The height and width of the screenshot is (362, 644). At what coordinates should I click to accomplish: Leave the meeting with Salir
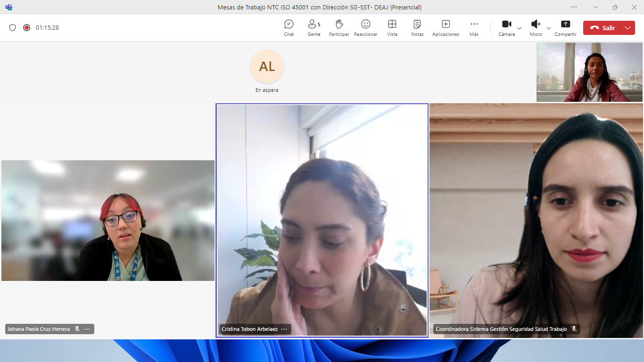pos(602,28)
